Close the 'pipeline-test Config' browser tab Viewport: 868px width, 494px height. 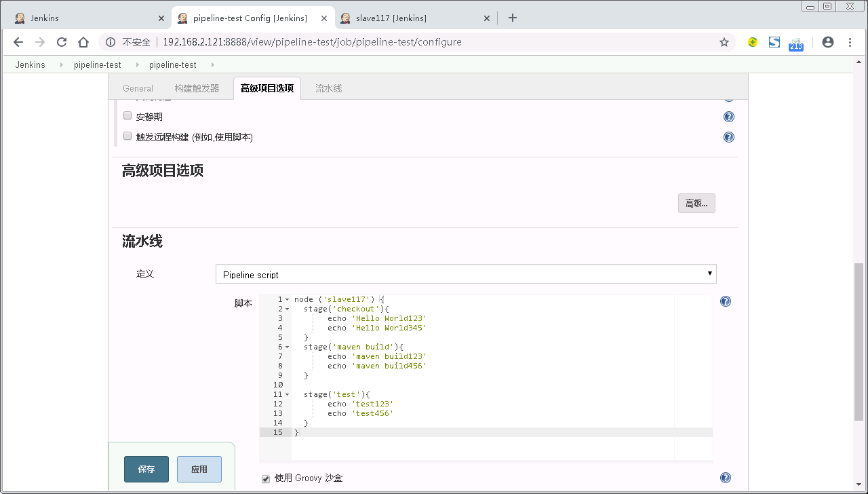[323, 18]
